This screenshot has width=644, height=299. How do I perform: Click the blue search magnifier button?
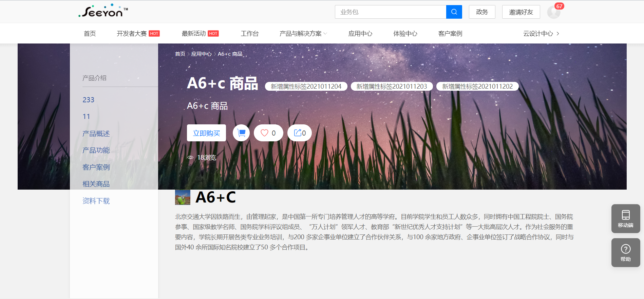pos(454,12)
